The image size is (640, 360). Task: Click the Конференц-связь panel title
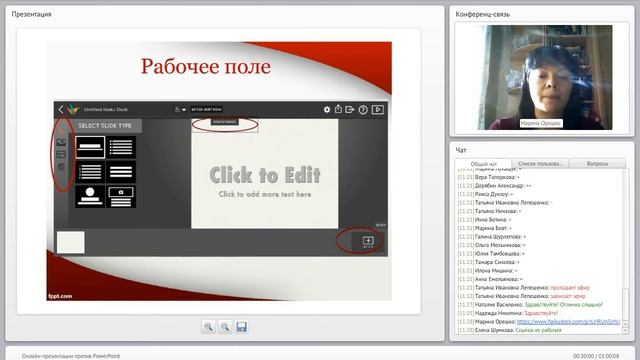(x=482, y=14)
